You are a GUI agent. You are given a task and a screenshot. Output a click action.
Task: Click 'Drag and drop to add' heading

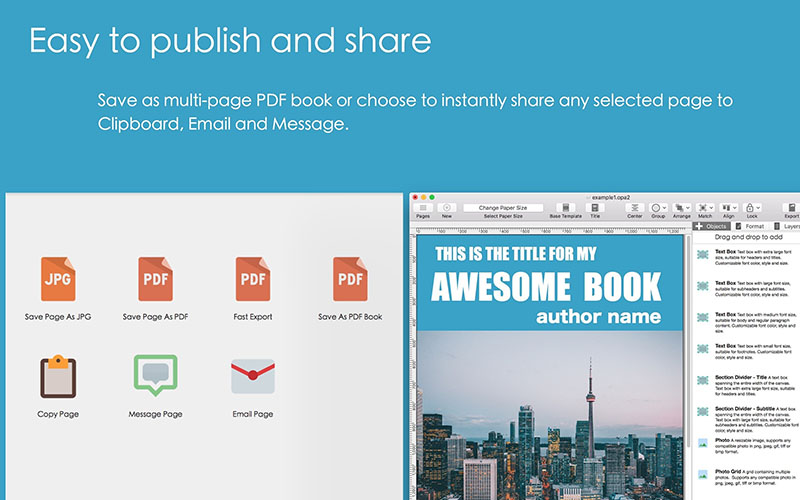(748, 237)
